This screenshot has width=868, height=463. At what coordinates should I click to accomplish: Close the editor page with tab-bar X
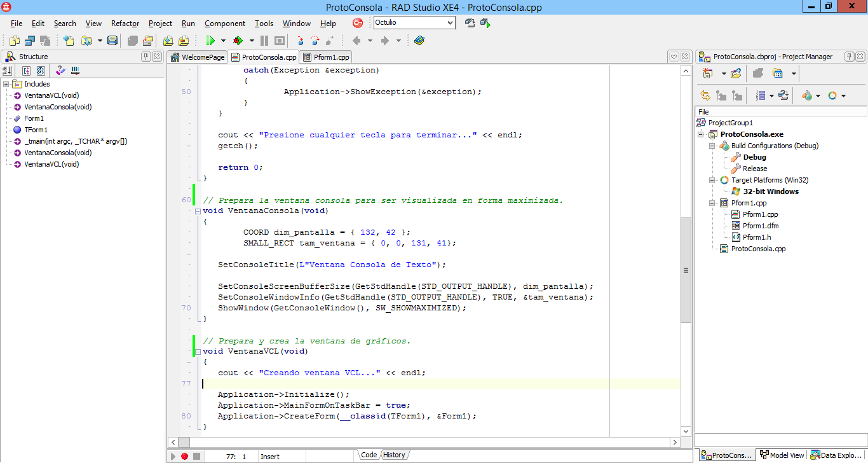pos(685,57)
